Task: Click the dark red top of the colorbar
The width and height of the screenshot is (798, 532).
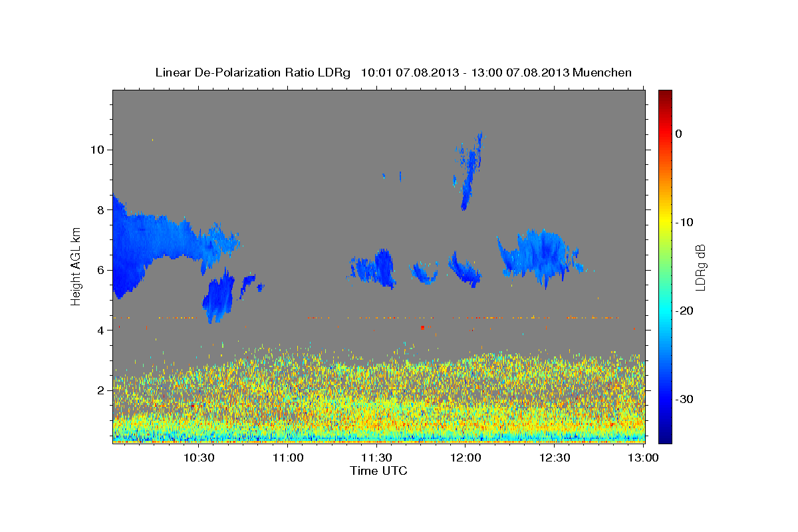Action: tap(665, 95)
